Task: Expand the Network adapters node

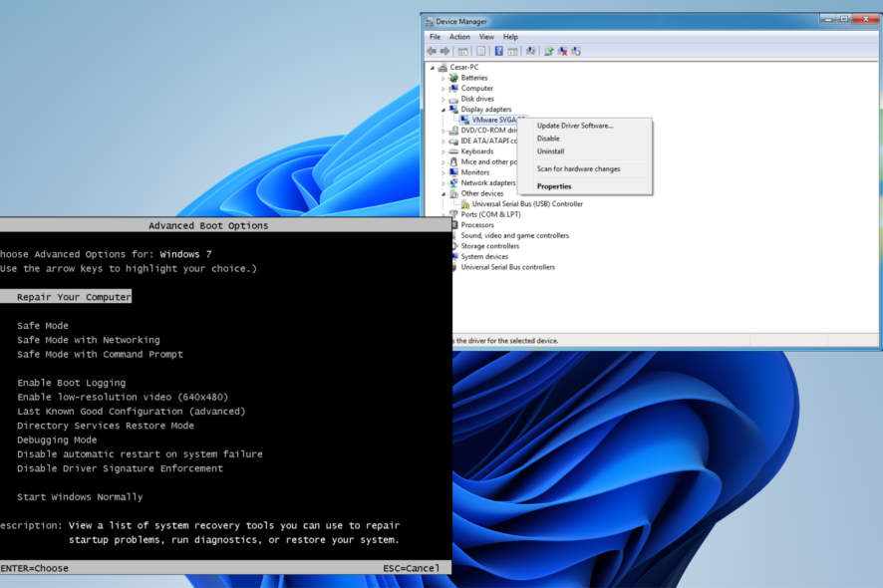Action: coord(441,181)
